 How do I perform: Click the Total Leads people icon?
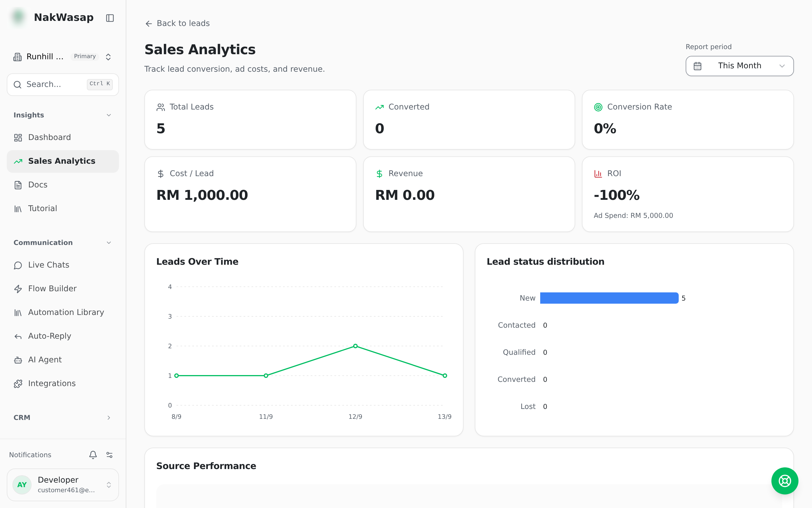(160, 107)
